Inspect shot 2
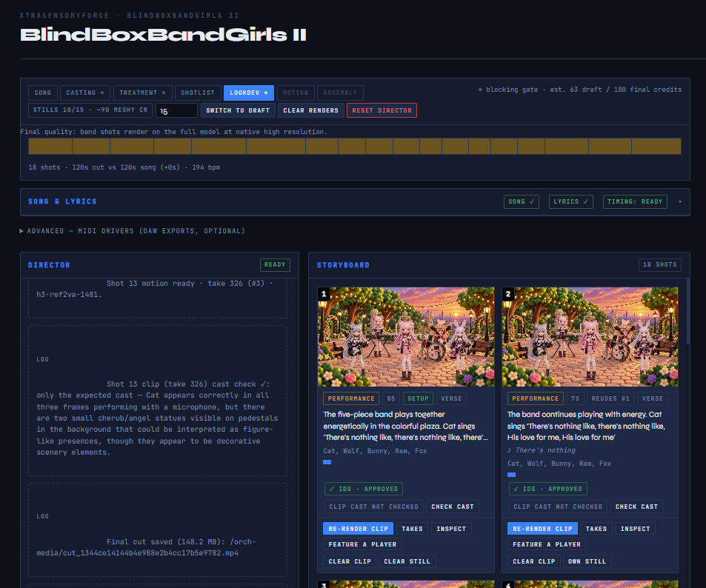The height and width of the screenshot is (588, 706). pos(636,529)
